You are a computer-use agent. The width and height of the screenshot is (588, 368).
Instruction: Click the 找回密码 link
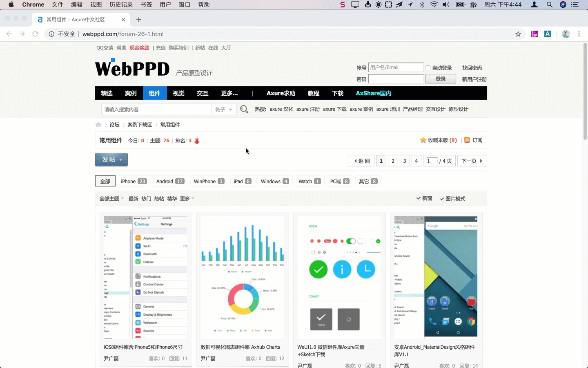tap(472, 68)
